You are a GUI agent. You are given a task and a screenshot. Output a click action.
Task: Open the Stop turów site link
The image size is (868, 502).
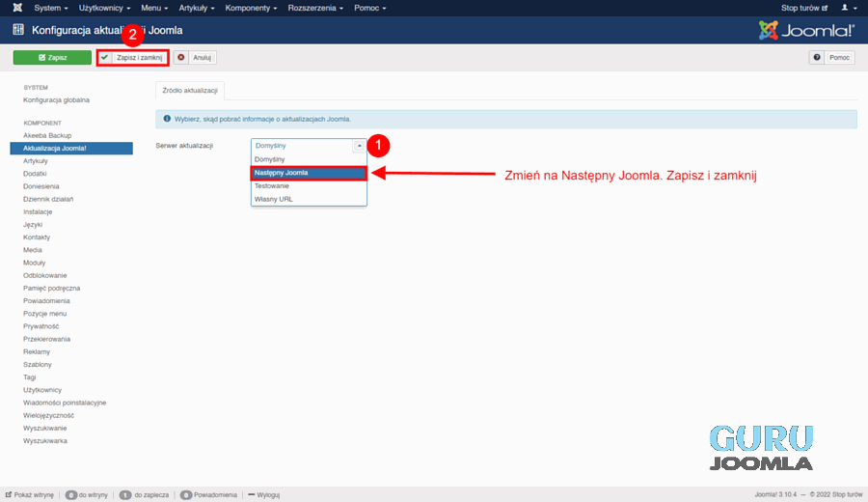coord(804,8)
